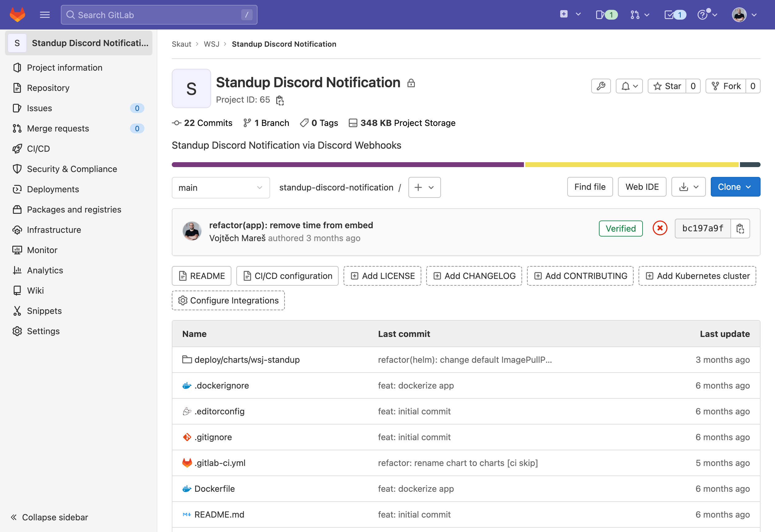Open the .gitlab-ci.yml file
775x532 pixels.
tap(220, 463)
